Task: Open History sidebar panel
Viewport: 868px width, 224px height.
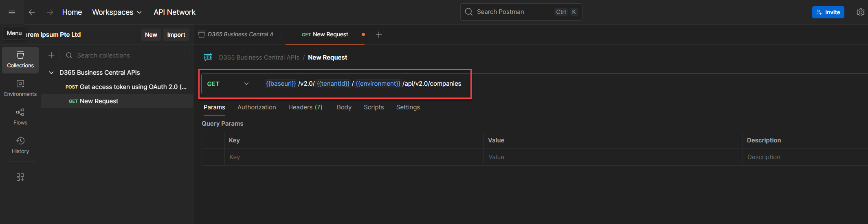Action: [x=20, y=146]
